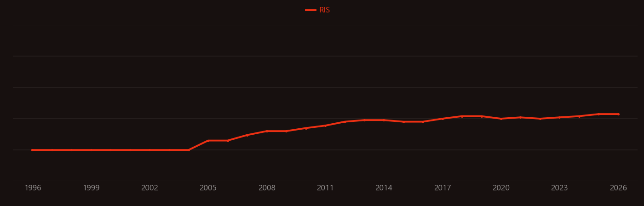Select the RIS data point at 2005
Screen dimensions: 644x206
[x=208, y=141]
